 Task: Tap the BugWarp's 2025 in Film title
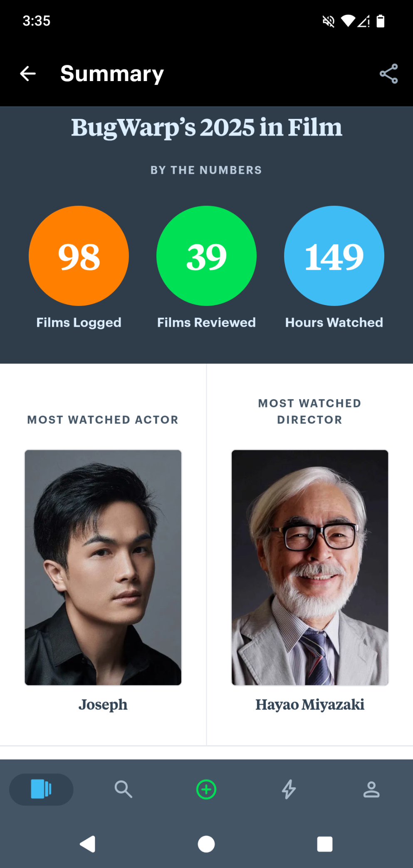(206, 127)
